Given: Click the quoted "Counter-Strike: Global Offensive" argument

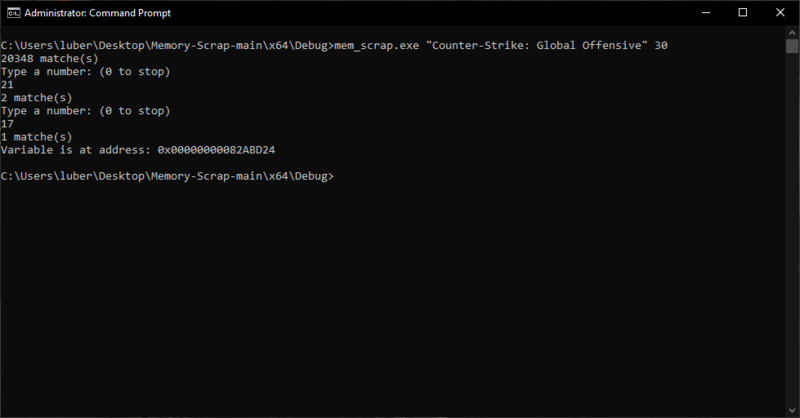Looking at the screenshot, I should click(537, 45).
